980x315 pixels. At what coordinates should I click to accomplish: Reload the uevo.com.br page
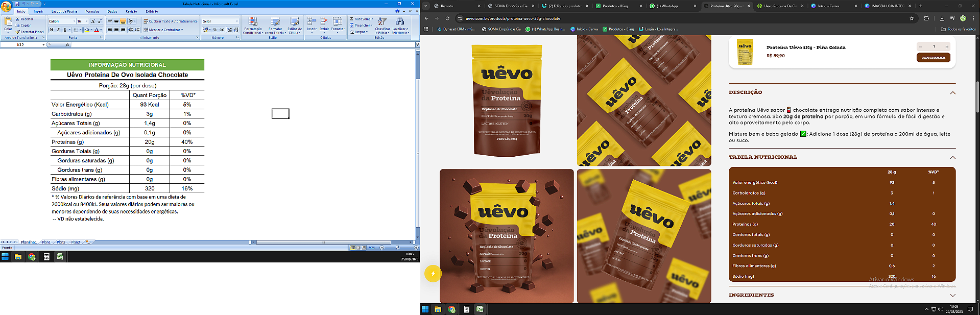447,18
